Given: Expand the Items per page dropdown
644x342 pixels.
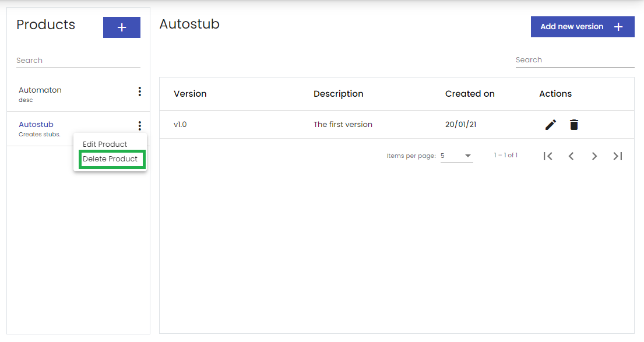Looking at the screenshot, I should point(457,156).
